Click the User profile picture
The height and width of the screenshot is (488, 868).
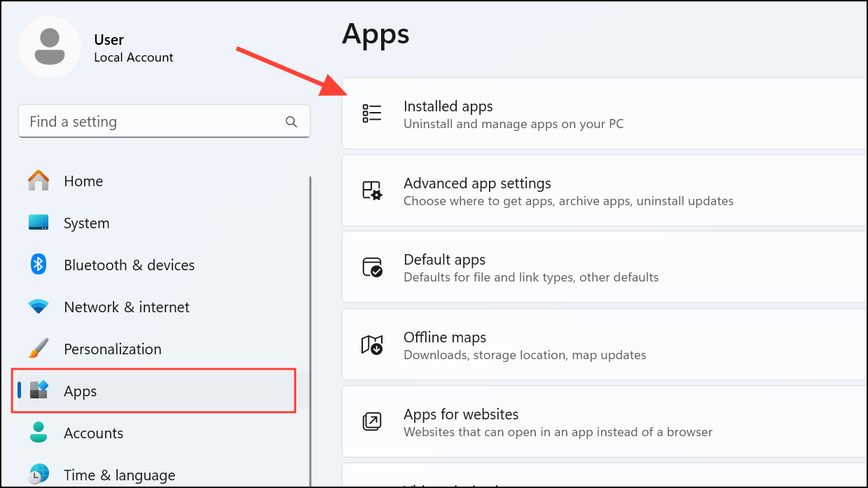click(50, 46)
